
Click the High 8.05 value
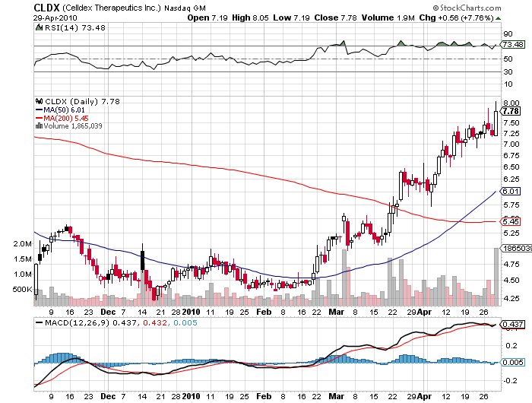pyautogui.click(x=250, y=18)
